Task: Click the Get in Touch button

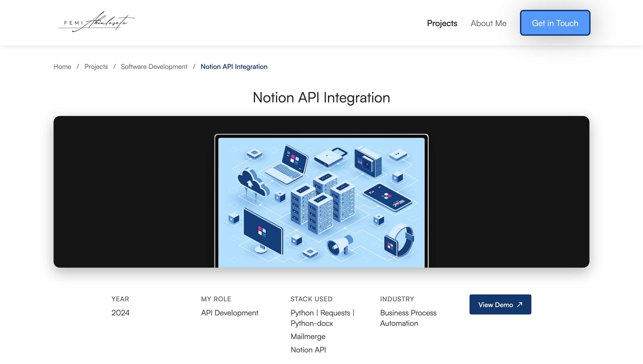Action: [x=555, y=23]
